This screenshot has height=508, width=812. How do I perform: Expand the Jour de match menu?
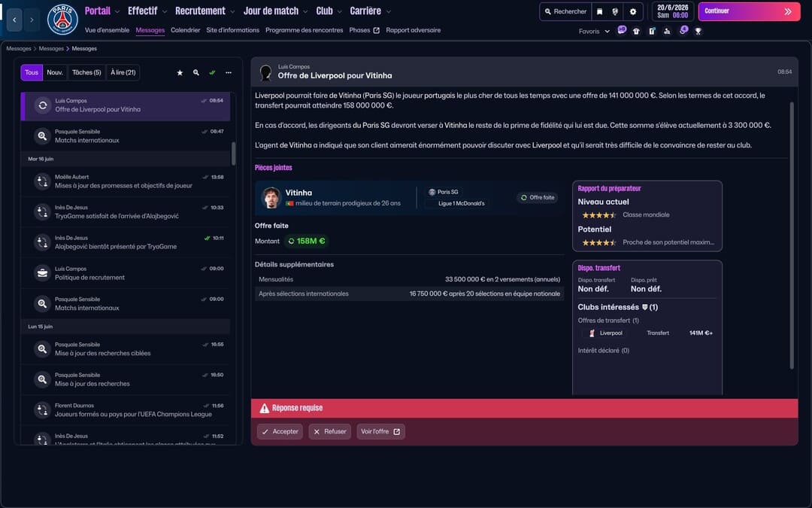tap(275, 11)
